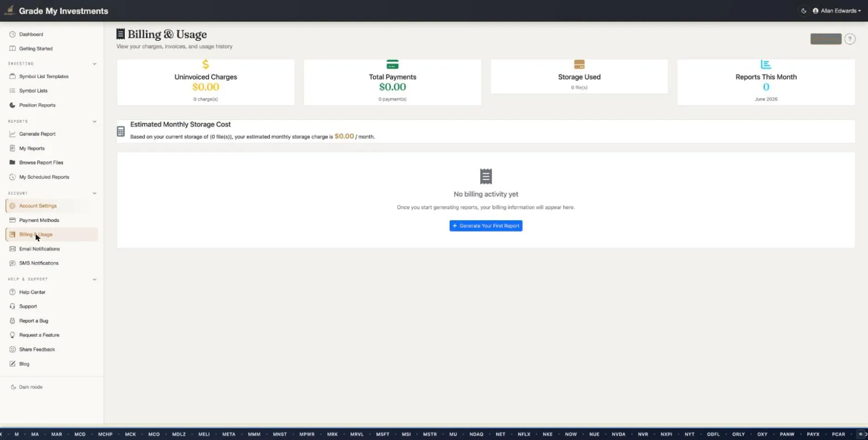Click the Share Feedback smiley icon
Image resolution: width=868 pixels, height=440 pixels.
point(12,349)
